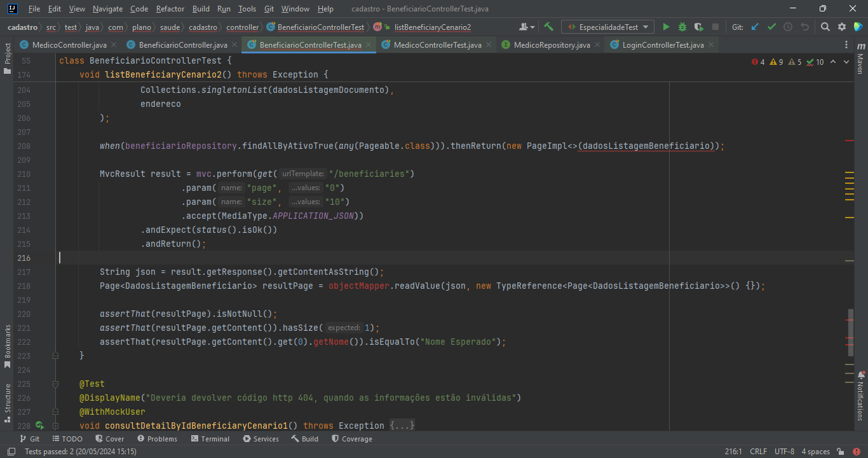
Task: Open the Notifications tool window
Action: [860, 396]
